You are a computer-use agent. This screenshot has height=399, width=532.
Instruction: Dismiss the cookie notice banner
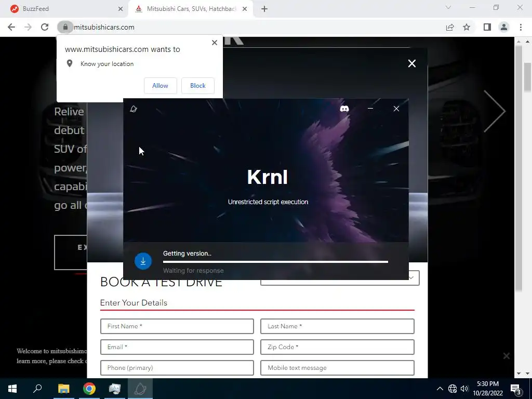click(506, 356)
